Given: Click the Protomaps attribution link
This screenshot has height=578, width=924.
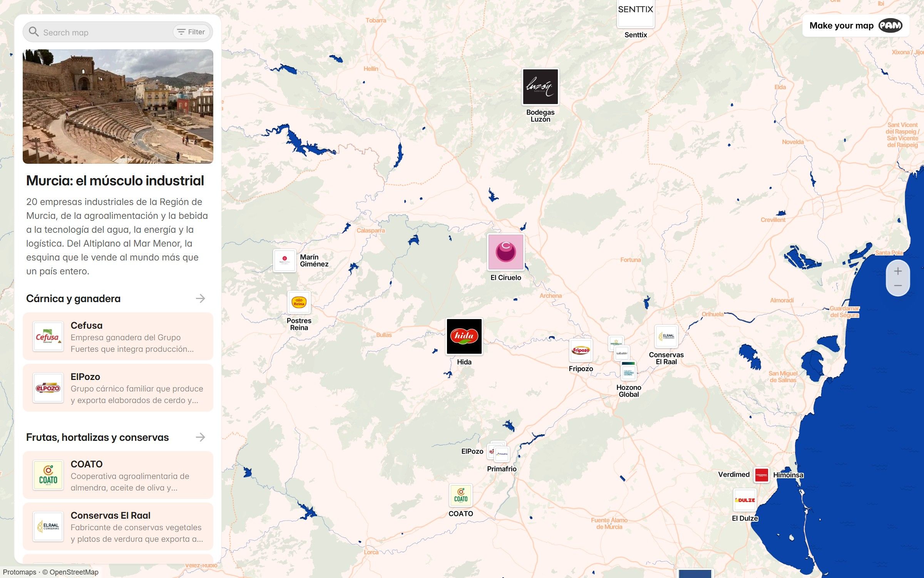Looking at the screenshot, I should 20,572.
